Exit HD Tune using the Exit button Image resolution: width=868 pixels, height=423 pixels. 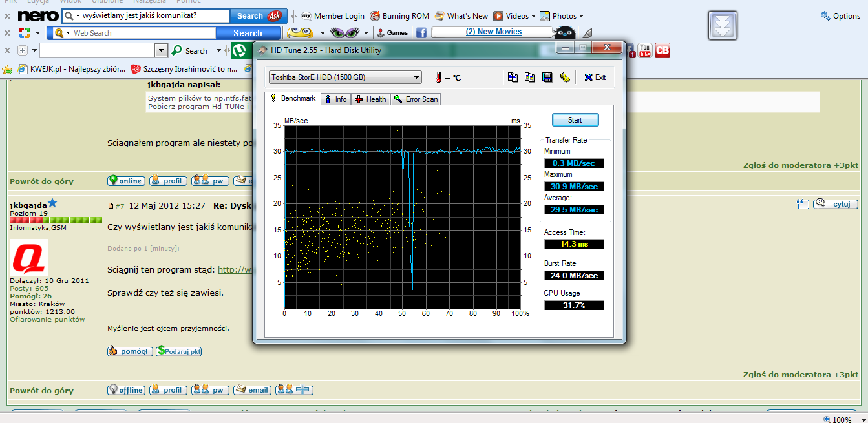(595, 77)
